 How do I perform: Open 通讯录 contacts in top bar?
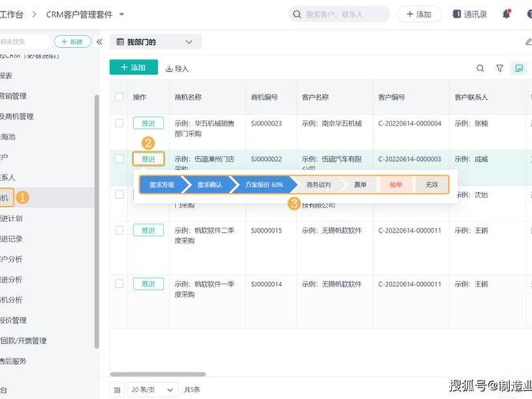coord(470,14)
